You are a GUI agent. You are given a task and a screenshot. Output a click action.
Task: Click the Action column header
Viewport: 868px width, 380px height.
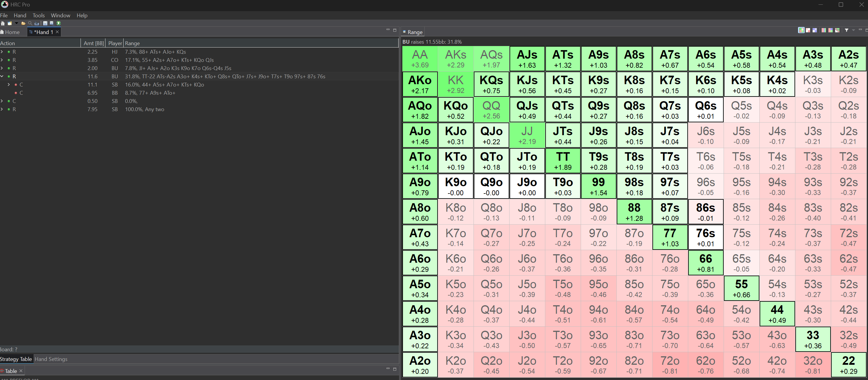40,43
